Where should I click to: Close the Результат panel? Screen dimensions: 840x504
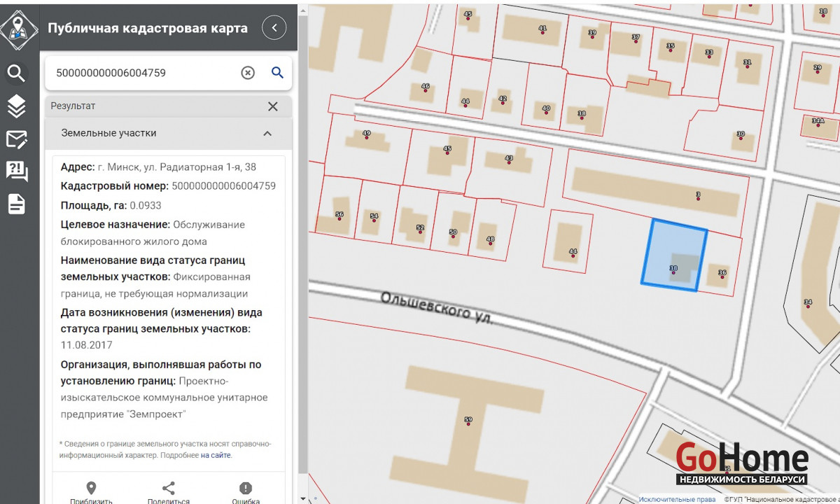tap(273, 106)
